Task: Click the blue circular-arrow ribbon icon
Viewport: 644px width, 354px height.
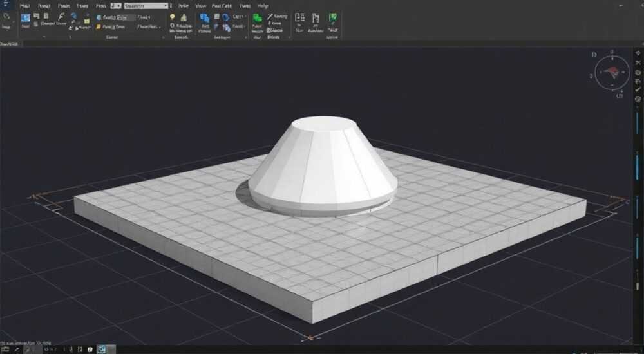Action: [226, 17]
